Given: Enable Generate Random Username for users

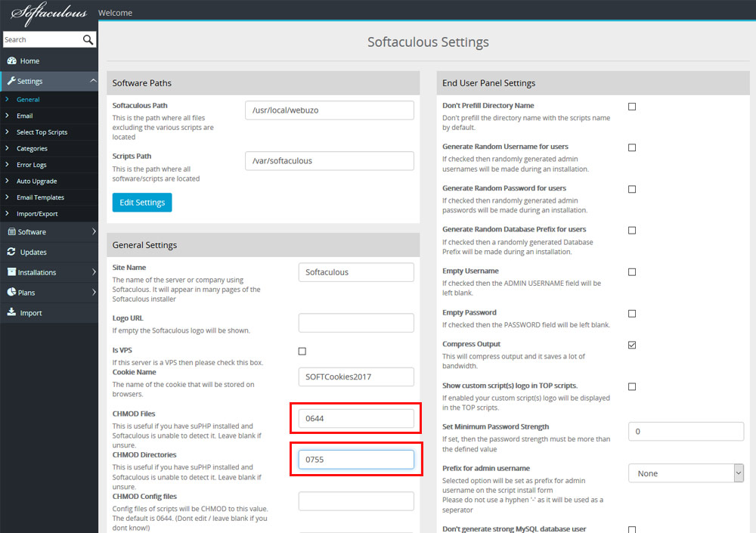Looking at the screenshot, I should pyautogui.click(x=632, y=147).
